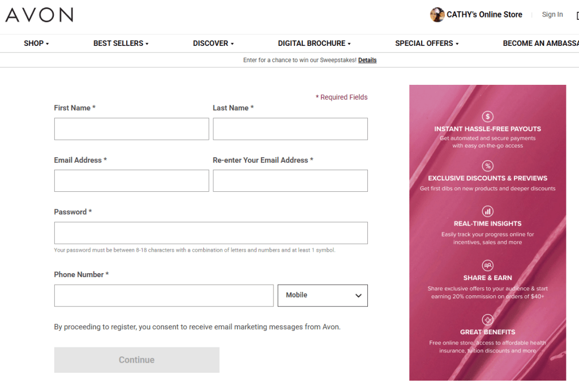Click the bar chart insights icon
Image resolution: width=579 pixels, height=392 pixels.
[487, 211]
